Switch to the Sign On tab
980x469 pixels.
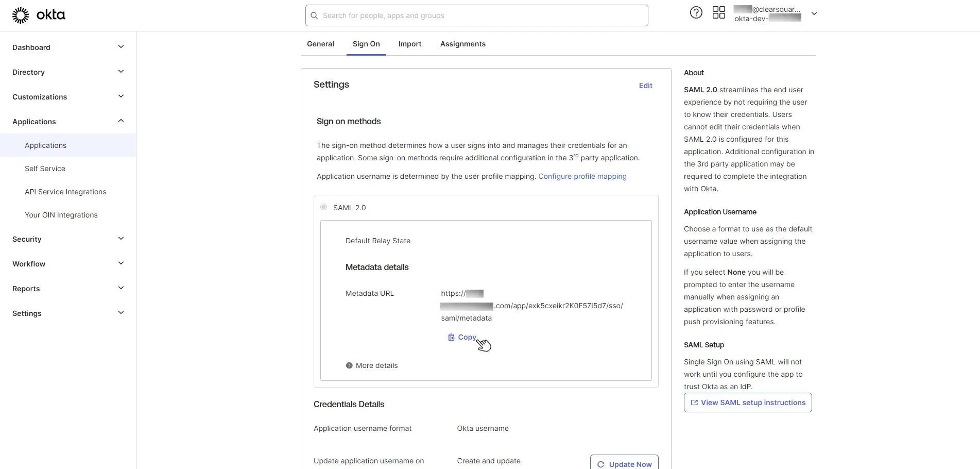tap(366, 44)
